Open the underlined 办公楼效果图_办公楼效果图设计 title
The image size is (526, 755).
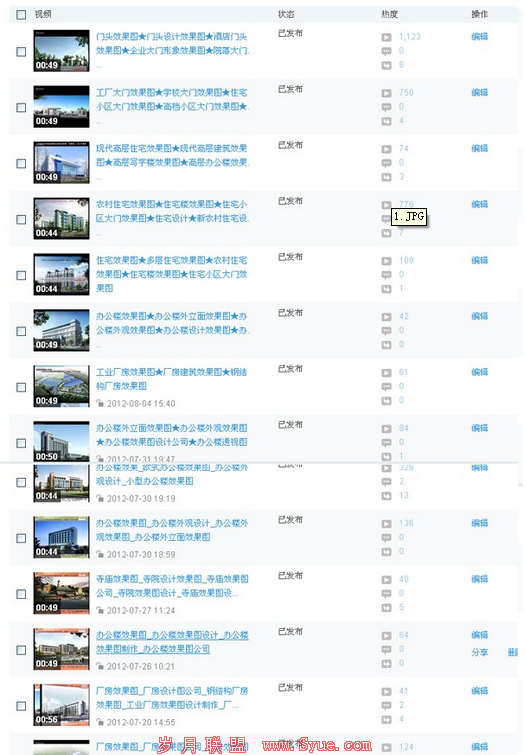(172, 642)
